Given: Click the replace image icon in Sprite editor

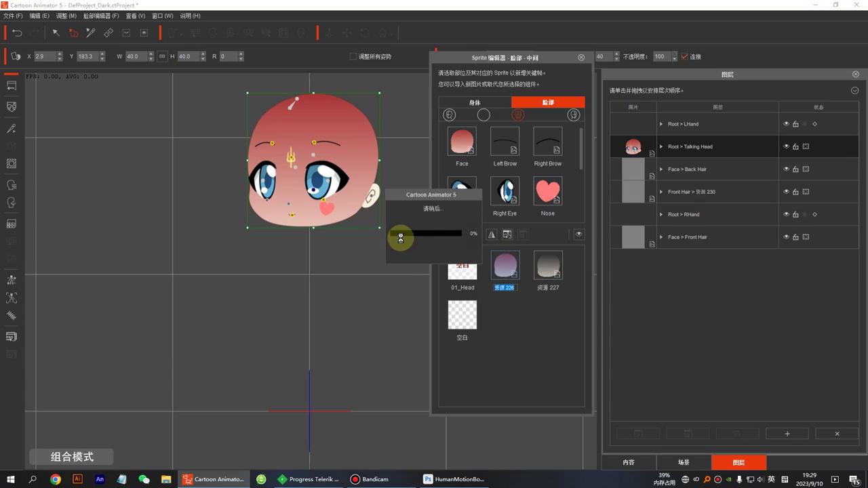Looking at the screenshot, I should 507,235.
